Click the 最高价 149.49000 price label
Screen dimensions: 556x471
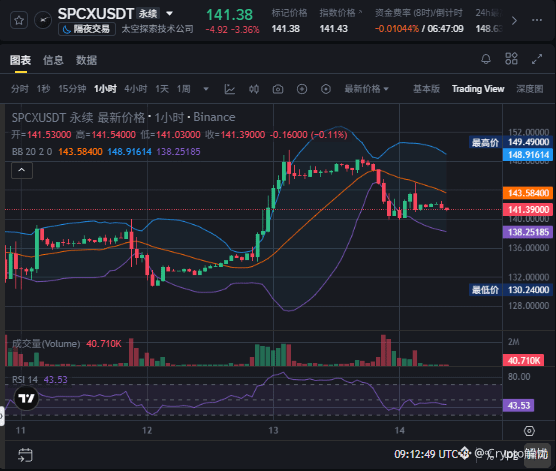[511, 142]
